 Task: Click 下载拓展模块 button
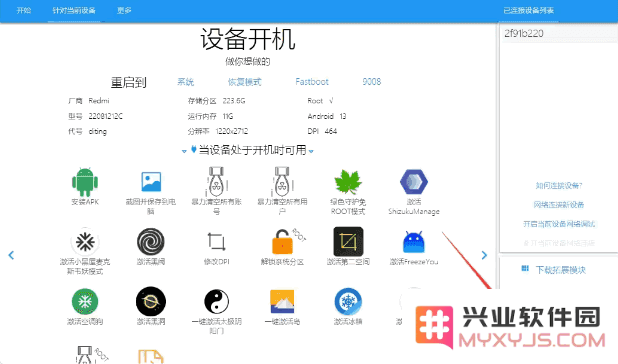[554, 270]
